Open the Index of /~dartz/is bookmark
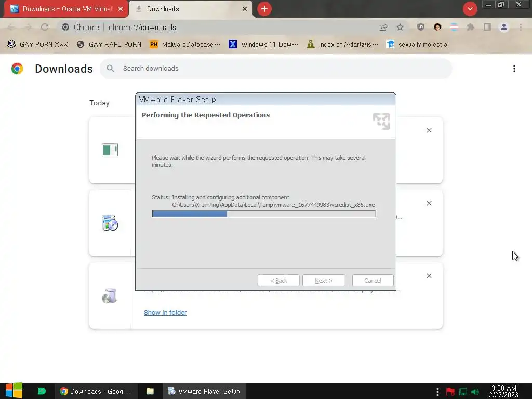532x399 pixels. [342, 44]
